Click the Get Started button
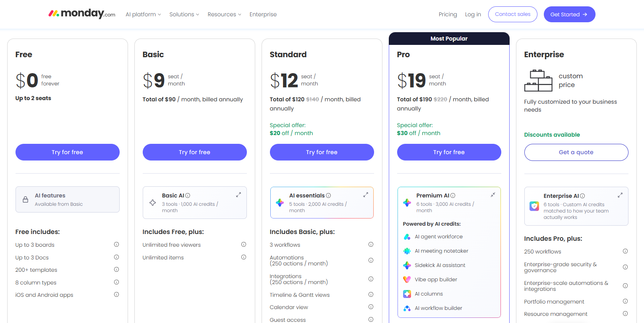This screenshot has height=323, width=644. (x=570, y=14)
